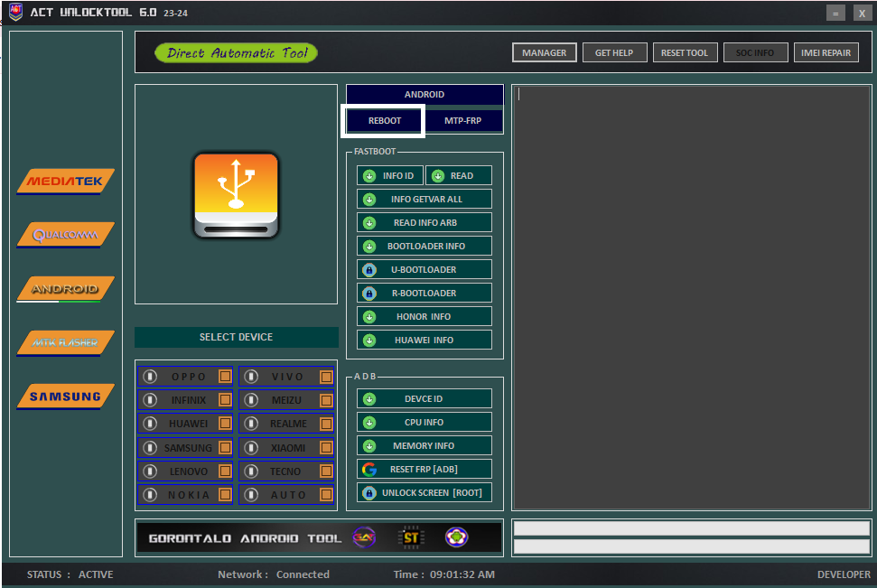The image size is (877, 588).
Task: Open the MediaTek sidebar section
Action: tap(65, 182)
